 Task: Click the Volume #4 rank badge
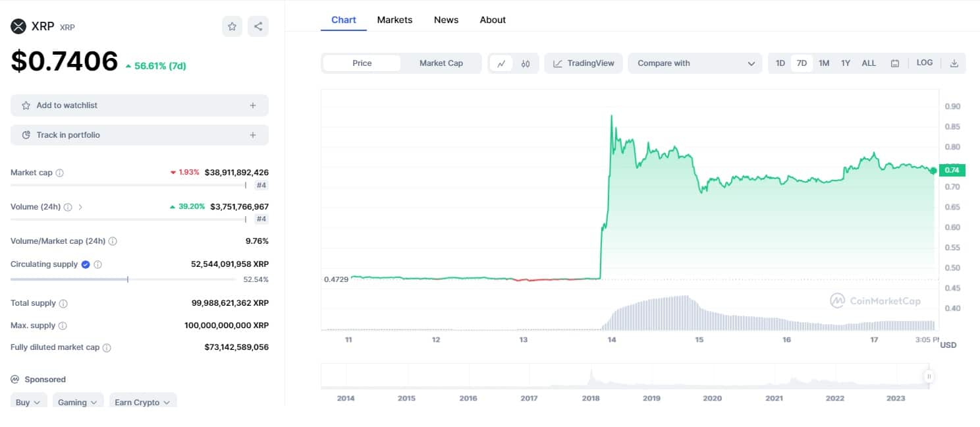(261, 219)
